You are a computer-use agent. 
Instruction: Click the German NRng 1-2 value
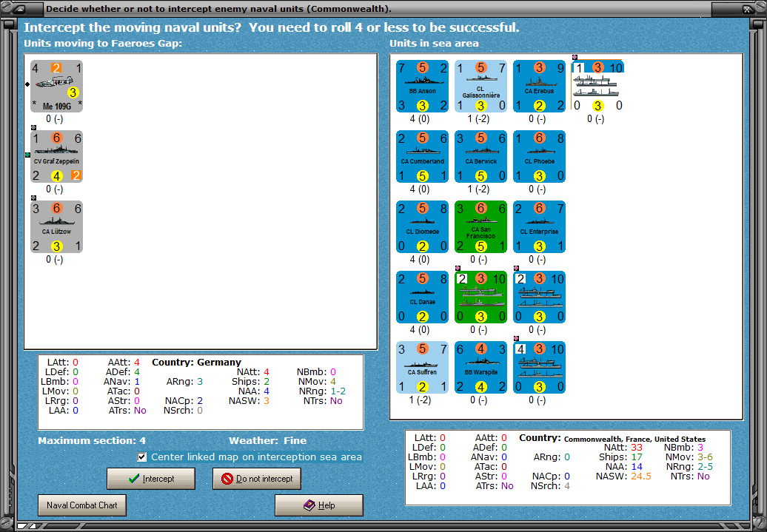338,391
